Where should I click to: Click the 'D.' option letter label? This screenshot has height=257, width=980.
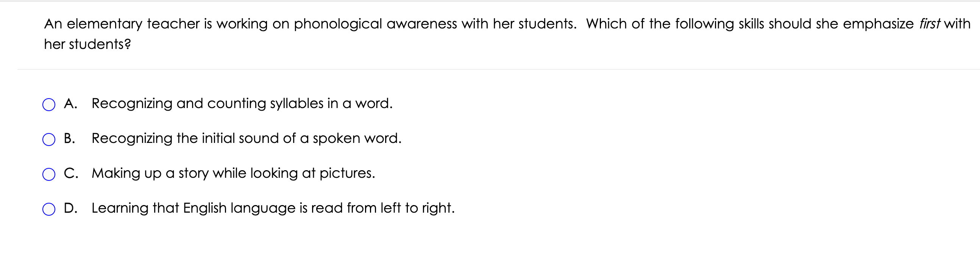tap(71, 208)
